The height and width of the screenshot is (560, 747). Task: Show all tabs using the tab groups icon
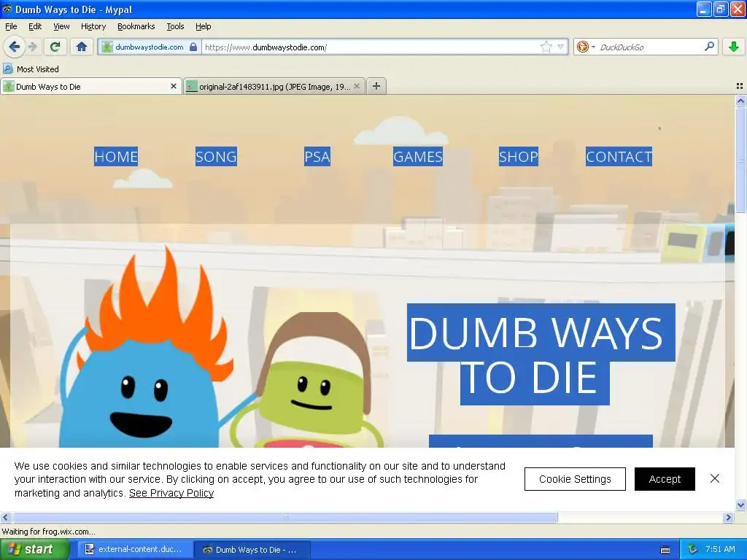pyautogui.click(x=740, y=86)
